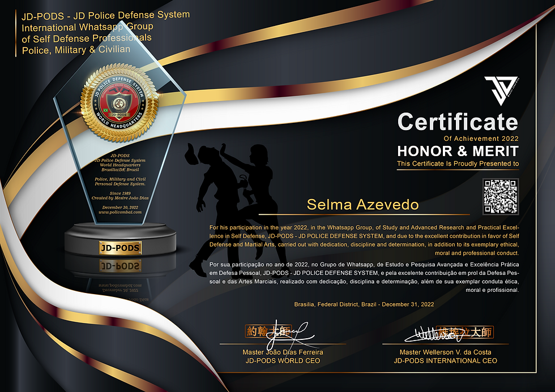Click the 'December 30, 2022' trophy date
Viewport: 555px width, 392px height.
pyautogui.click(x=120, y=208)
